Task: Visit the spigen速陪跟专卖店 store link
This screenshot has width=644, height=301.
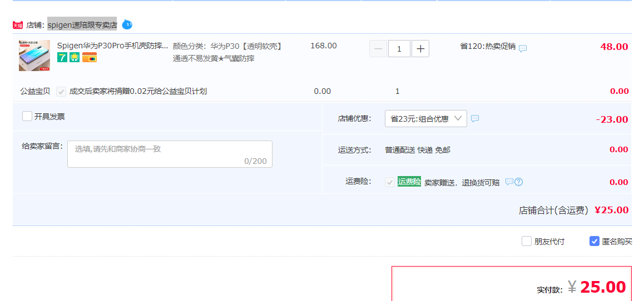Action: tap(82, 25)
